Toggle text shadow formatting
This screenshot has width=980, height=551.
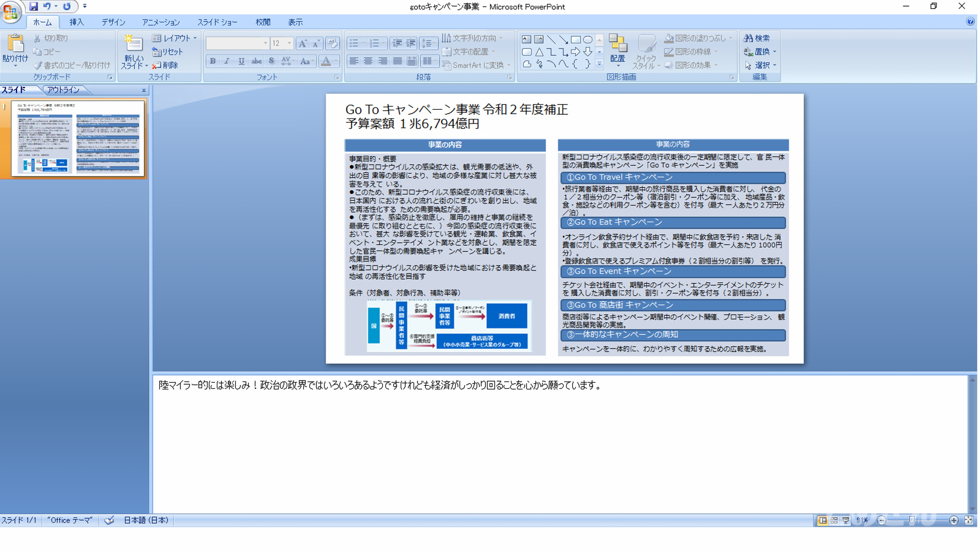click(x=271, y=61)
